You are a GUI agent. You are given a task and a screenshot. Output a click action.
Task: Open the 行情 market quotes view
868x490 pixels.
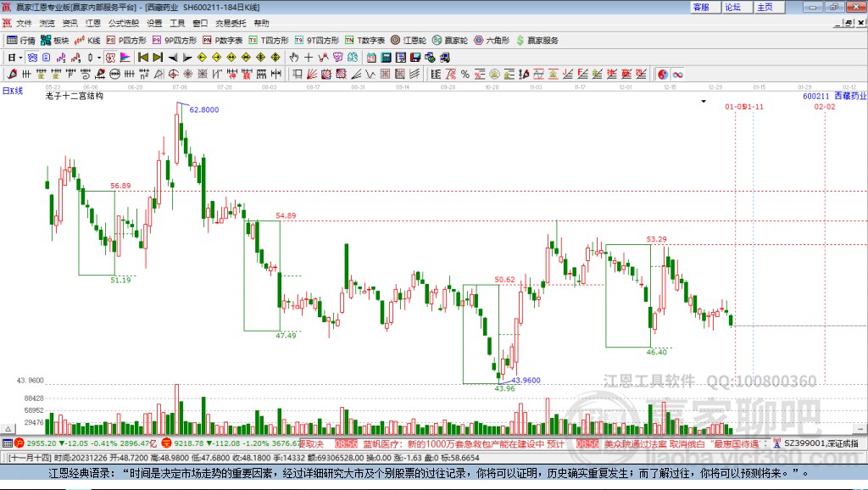point(21,40)
